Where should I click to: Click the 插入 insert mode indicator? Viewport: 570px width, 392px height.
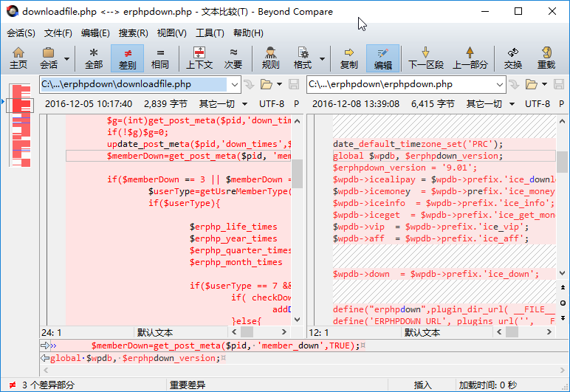422,385
